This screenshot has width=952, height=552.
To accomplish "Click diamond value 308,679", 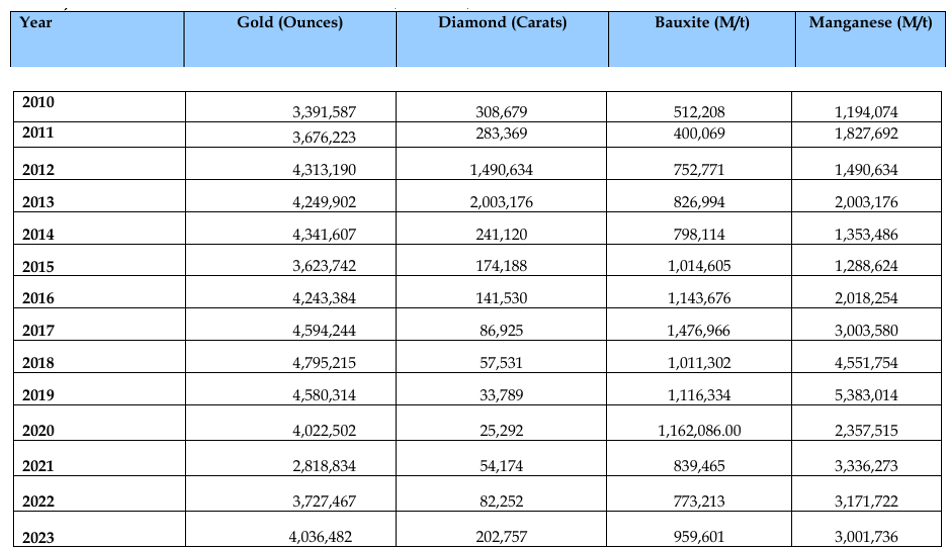I will point(502,112).
